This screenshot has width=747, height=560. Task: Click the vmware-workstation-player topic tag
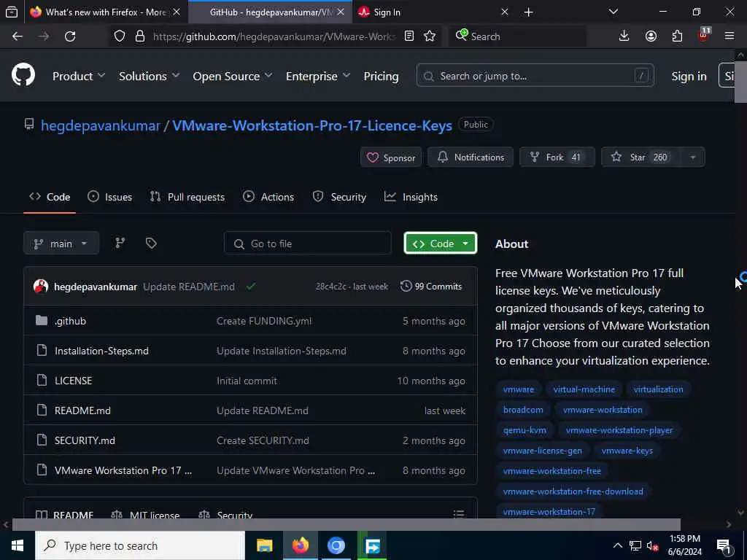[619, 430]
